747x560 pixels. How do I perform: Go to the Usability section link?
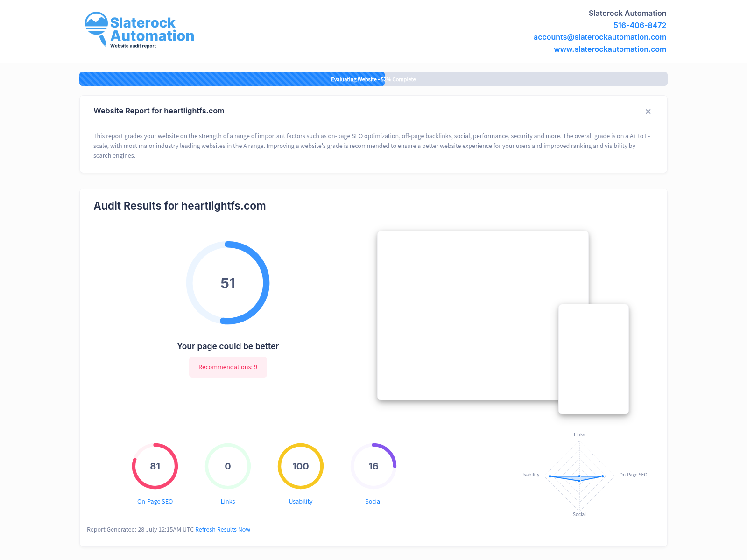[x=301, y=501]
